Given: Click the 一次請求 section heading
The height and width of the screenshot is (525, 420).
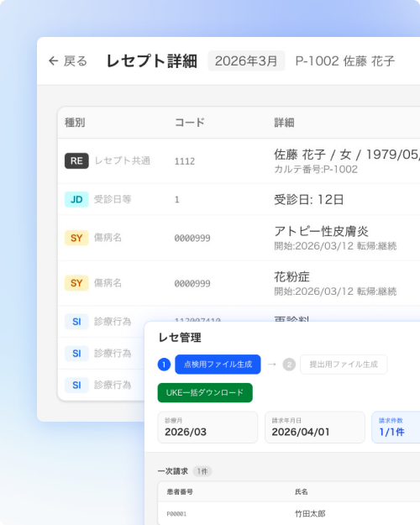Looking at the screenshot, I should pos(173,471).
